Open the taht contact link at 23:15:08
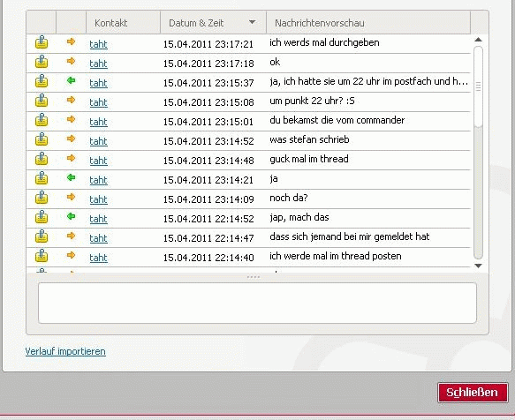The height and width of the screenshot is (420, 515). 98,102
